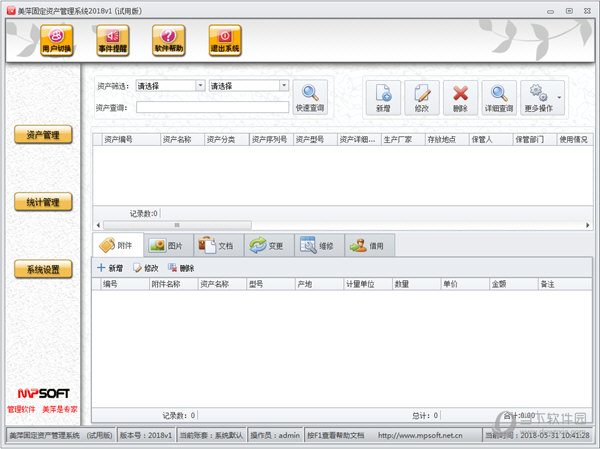The width and height of the screenshot is (600, 449).
Task: Click the MPSOFT logo
Action: click(x=43, y=393)
